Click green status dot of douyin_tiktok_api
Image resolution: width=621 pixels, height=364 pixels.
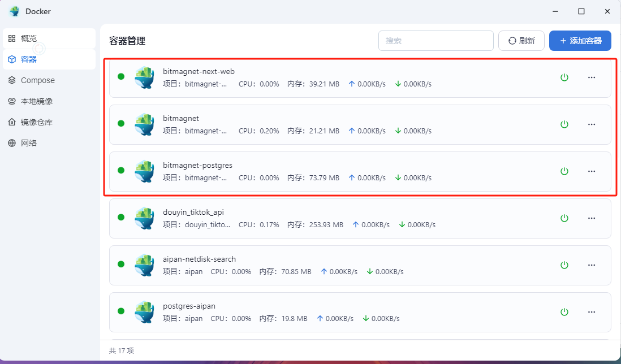click(x=121, y=217)
